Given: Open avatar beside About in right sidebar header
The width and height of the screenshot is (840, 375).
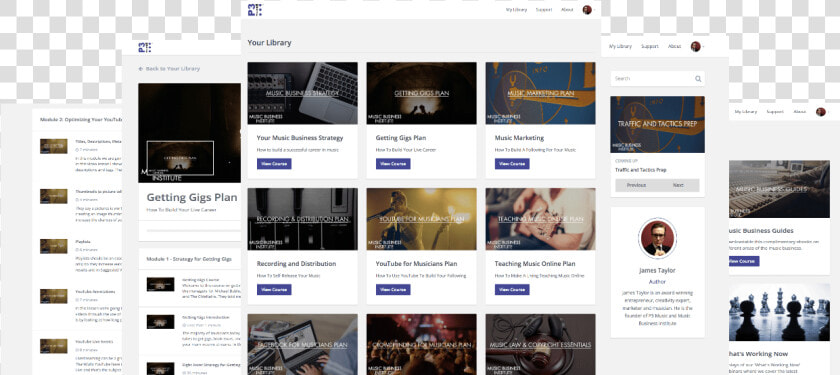Looking at the screenshot, I should pyautogui.click(x=695, y=47).
